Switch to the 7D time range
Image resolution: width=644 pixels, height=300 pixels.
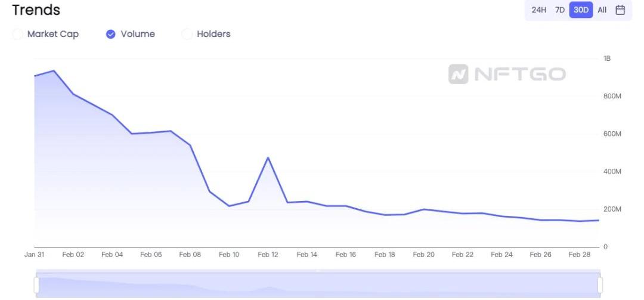pos(560,10)
